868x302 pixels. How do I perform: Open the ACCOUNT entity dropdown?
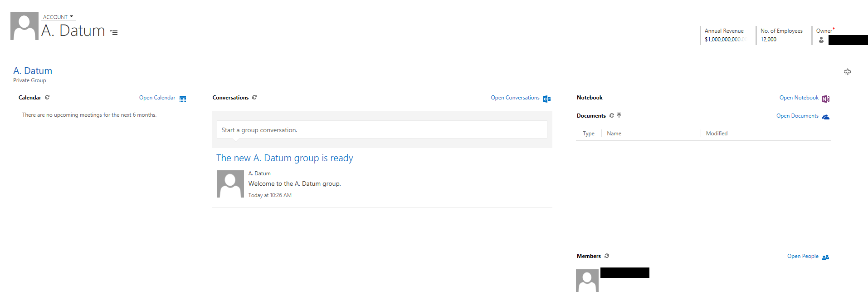click(58, 17)
